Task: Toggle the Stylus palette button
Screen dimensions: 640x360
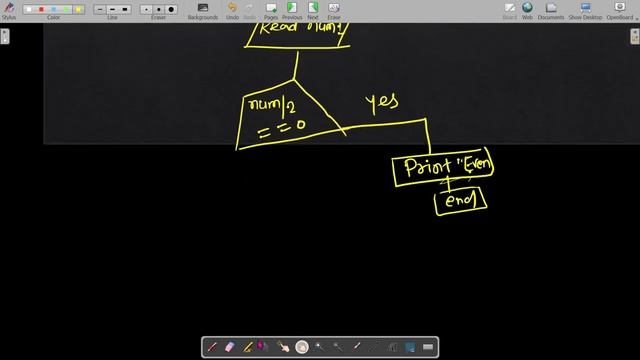Action: coord(9,11)
